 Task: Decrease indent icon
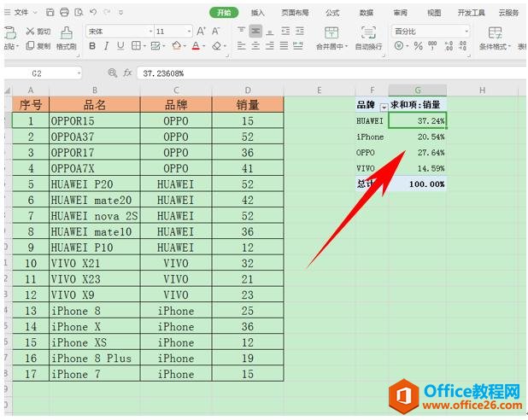pyautogui.click(x=285, y=32)
